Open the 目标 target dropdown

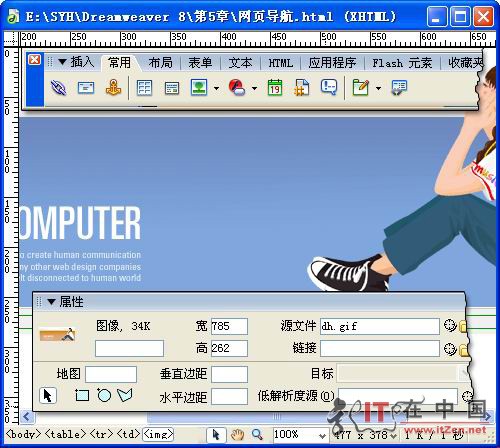point(403,373)
